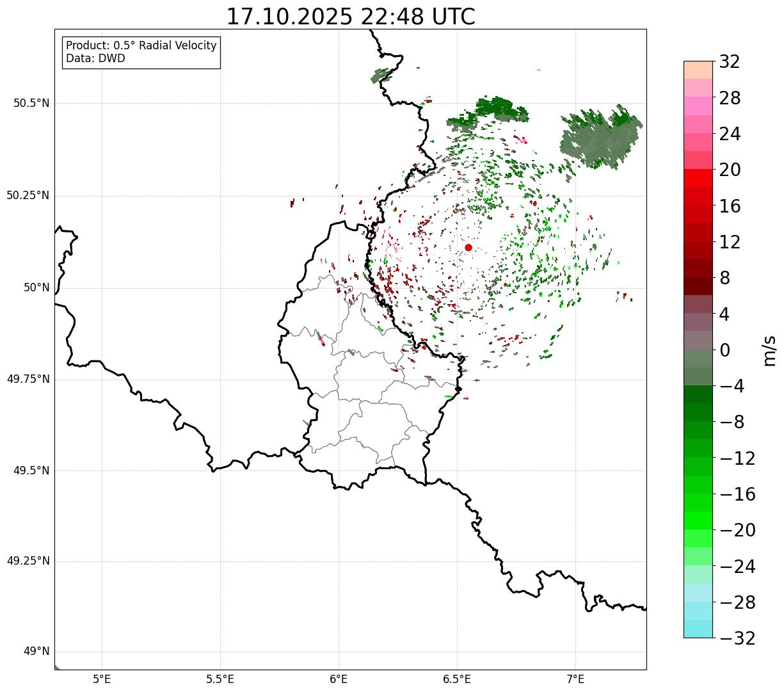
Task: Click the cyan bottom colorbar segment
Action: [698, 629]
